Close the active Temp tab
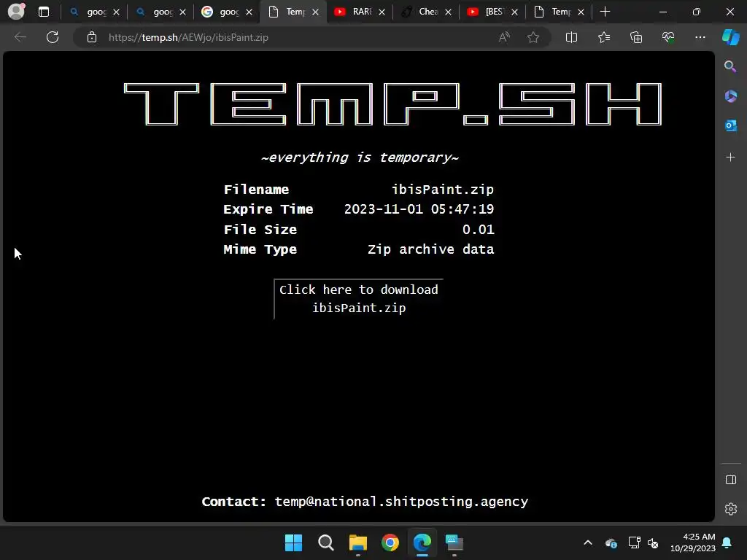 (x=315, y=12)
